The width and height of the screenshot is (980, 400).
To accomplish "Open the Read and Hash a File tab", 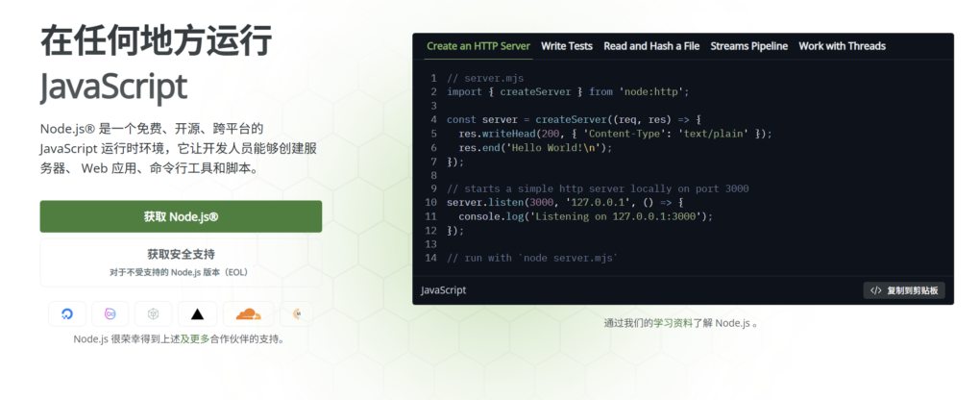I will tap(651, 46).
